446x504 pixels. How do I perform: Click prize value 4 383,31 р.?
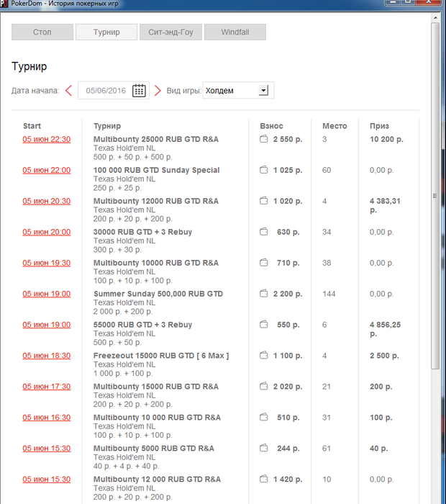coord(385,205)
